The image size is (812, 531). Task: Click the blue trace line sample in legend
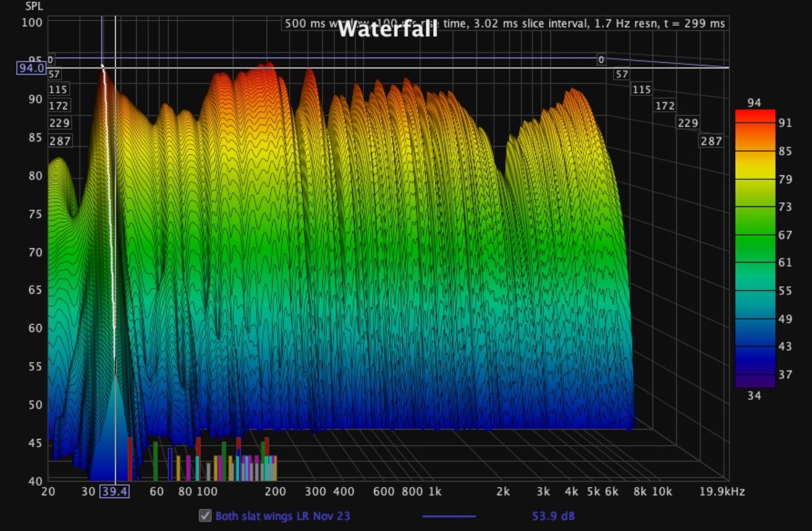tap(449, 516)
